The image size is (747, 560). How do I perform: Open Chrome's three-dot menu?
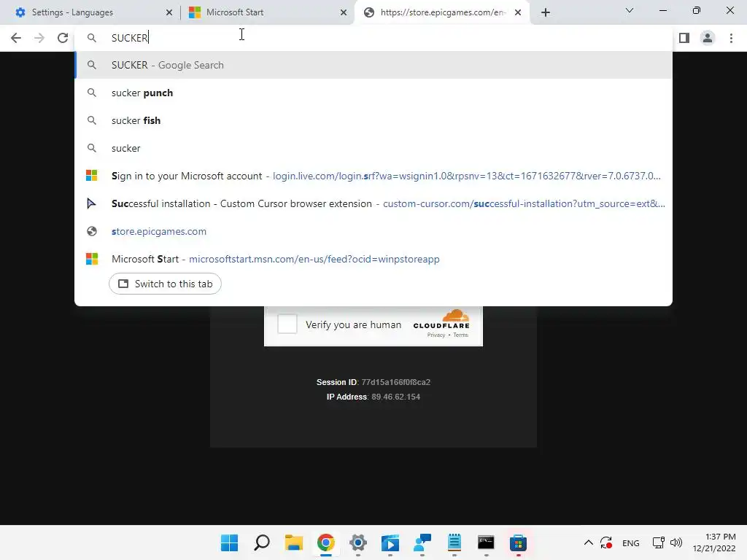[x=731, y=38]
